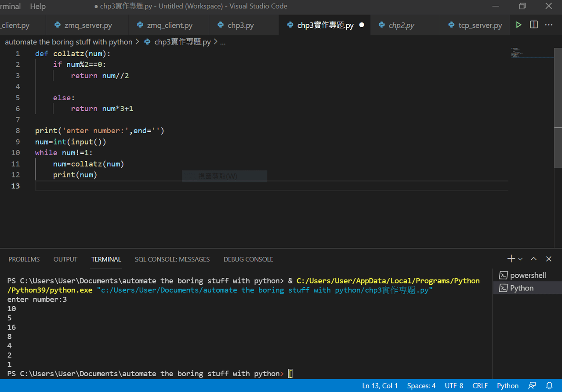This screenshot has width=562, height=392.
Task: Click the 'while num!=1:' line
Action: tap(64, 152)
